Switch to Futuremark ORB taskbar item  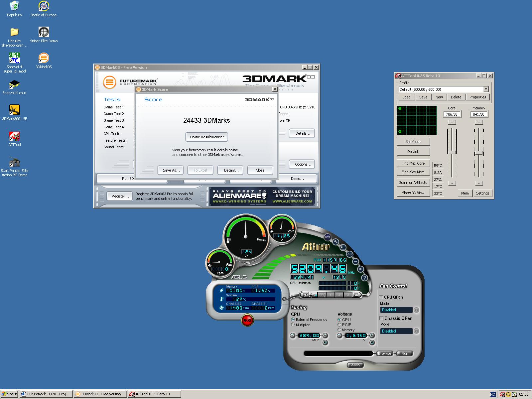46,394
